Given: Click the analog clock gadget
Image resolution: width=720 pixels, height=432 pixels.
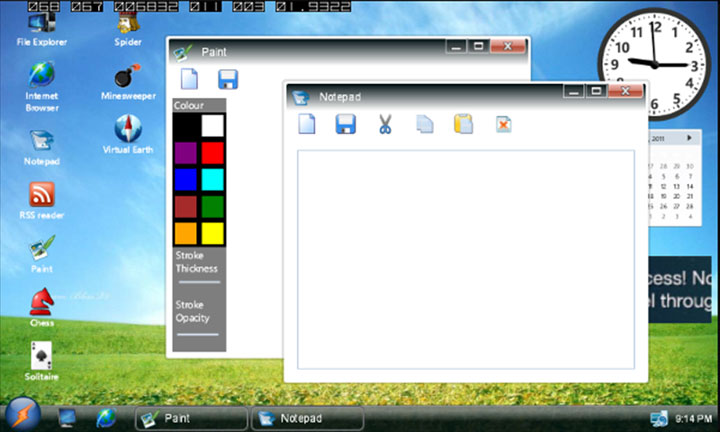Looking at the screenshot, I should pyautogui.click(x=654, y=64).
